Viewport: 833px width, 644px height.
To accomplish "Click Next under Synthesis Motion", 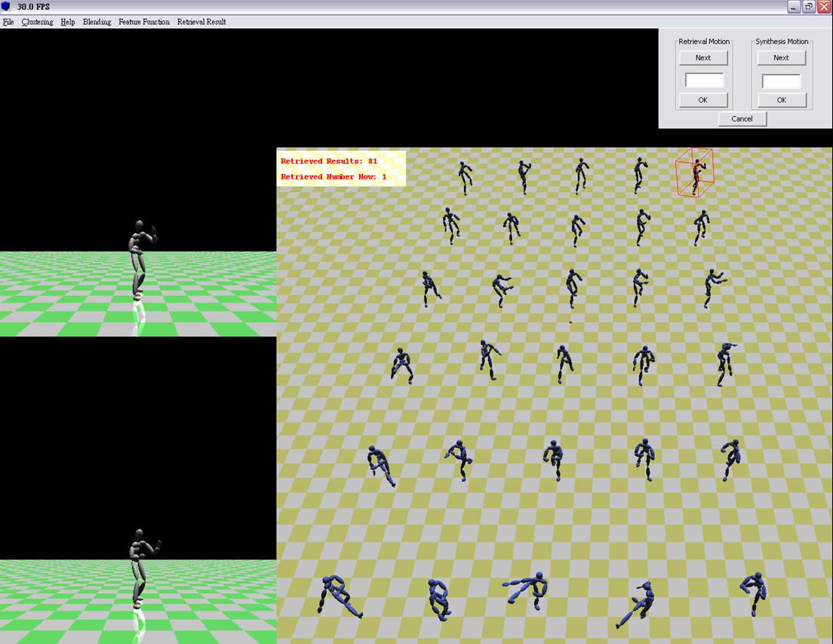I will [781, 57].
